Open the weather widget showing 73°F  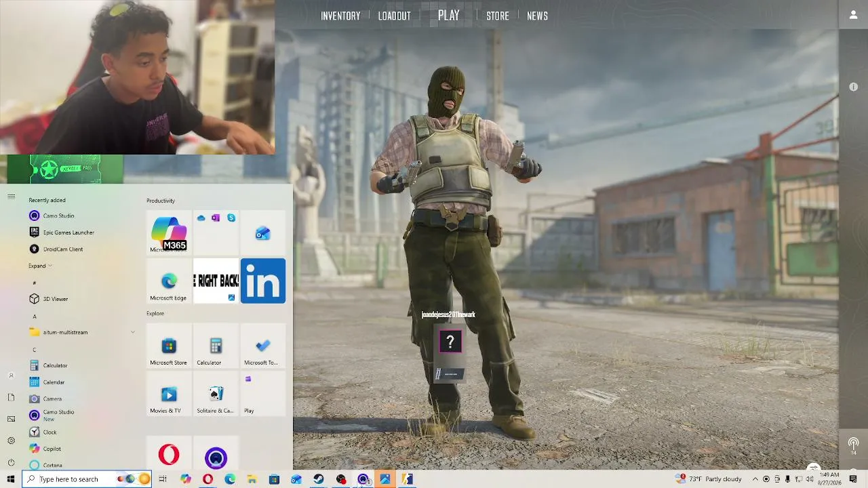pyautogui.click(x=709, y=479)
